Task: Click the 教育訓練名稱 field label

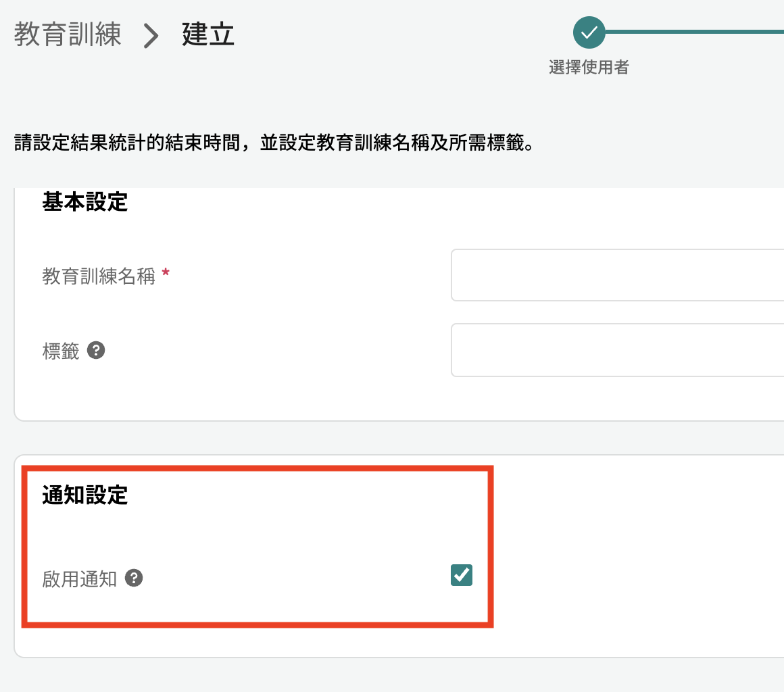Action: [x=99, y=276]
